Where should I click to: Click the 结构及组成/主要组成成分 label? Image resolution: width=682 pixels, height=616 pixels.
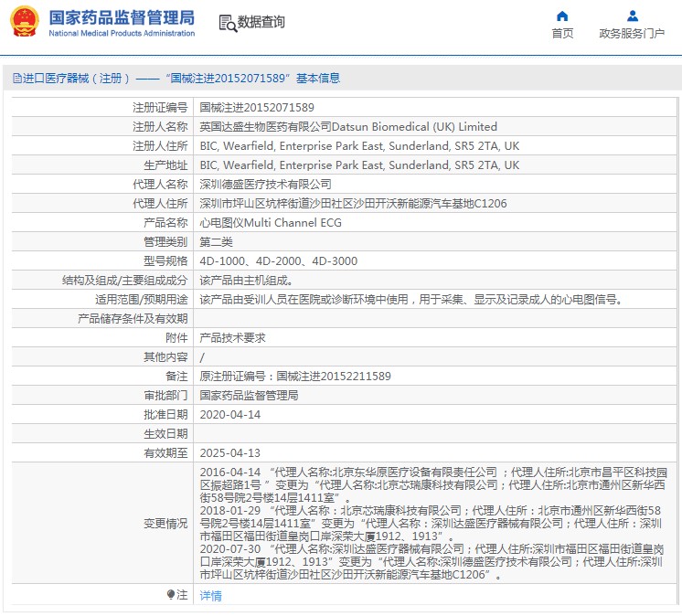click(x=125, y=281)
